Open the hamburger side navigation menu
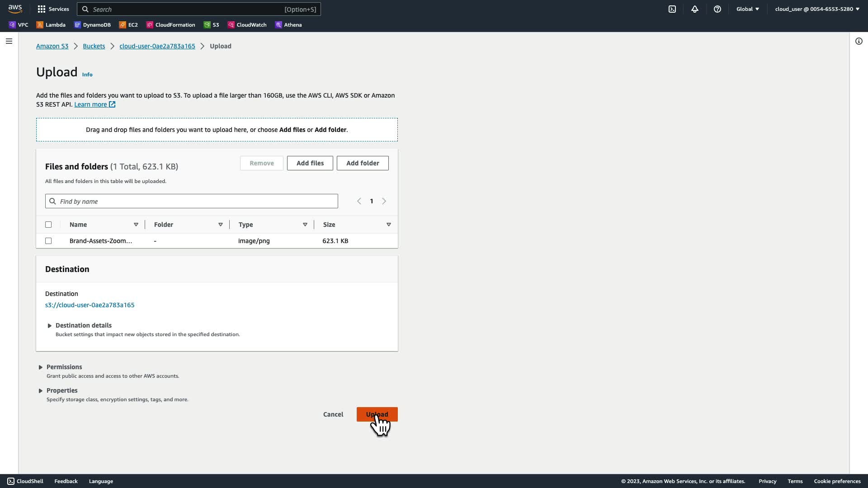Image resolution: width=868 pixels, height=488 pixels. pyautogui.click(x=9, y=41)
